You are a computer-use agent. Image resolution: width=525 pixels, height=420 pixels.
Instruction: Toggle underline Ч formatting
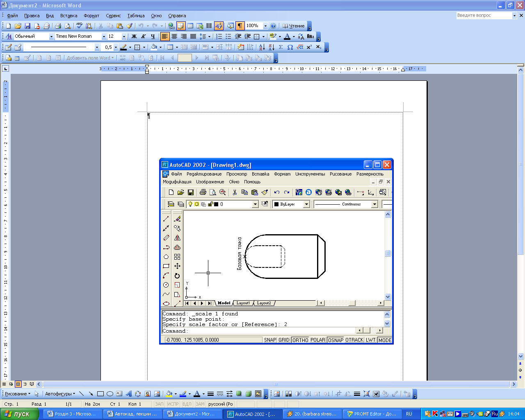[153, 37]
